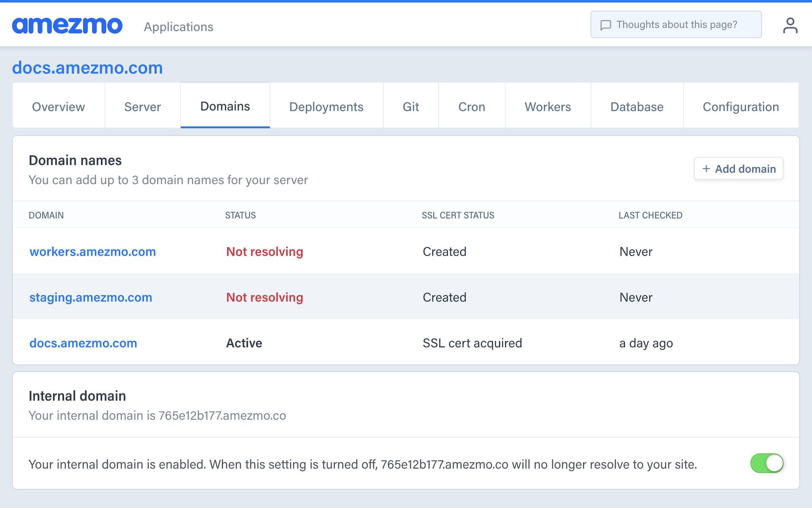Open the Applications menu item

(x=178, y=27)
